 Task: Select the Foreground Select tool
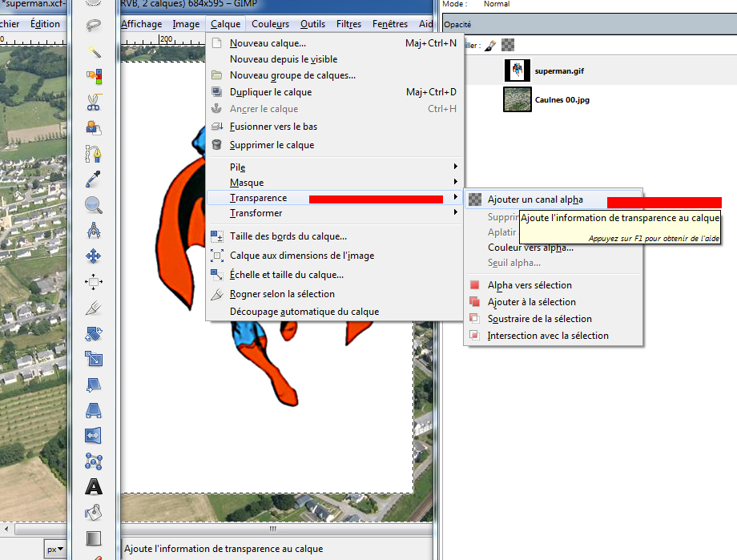[x=94, y=127]
